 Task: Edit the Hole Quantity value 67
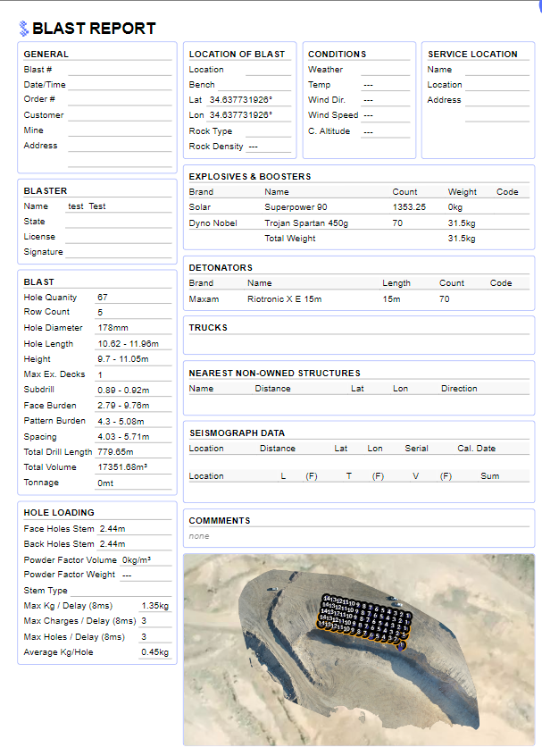[133, 298]
